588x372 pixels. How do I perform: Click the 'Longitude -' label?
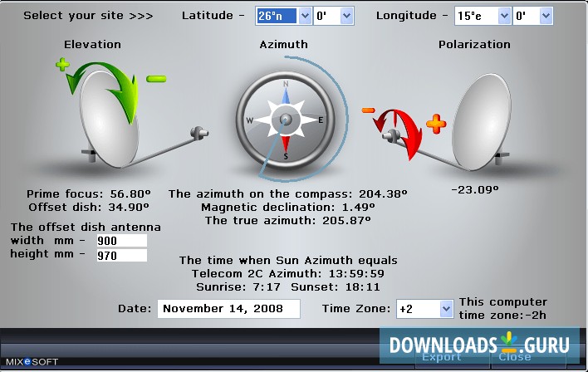[x=412, y=16]
